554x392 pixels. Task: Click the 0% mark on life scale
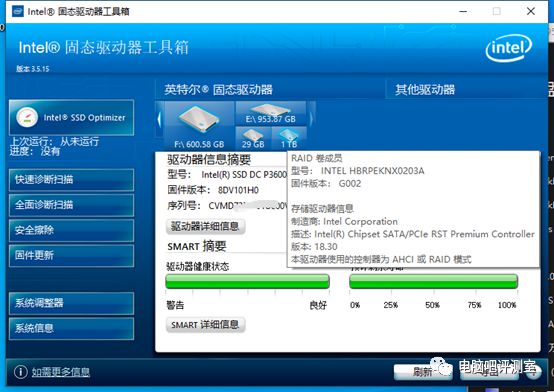(355, 305)
